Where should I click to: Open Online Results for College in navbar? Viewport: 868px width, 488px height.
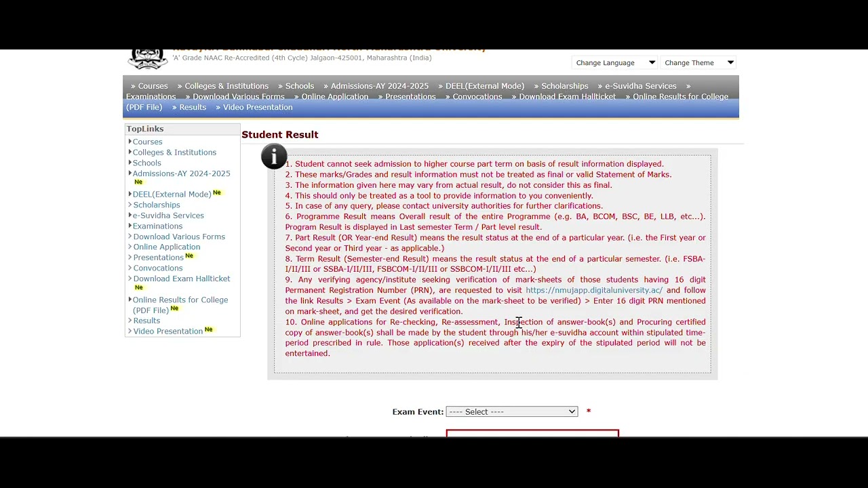tap(680, 97)
